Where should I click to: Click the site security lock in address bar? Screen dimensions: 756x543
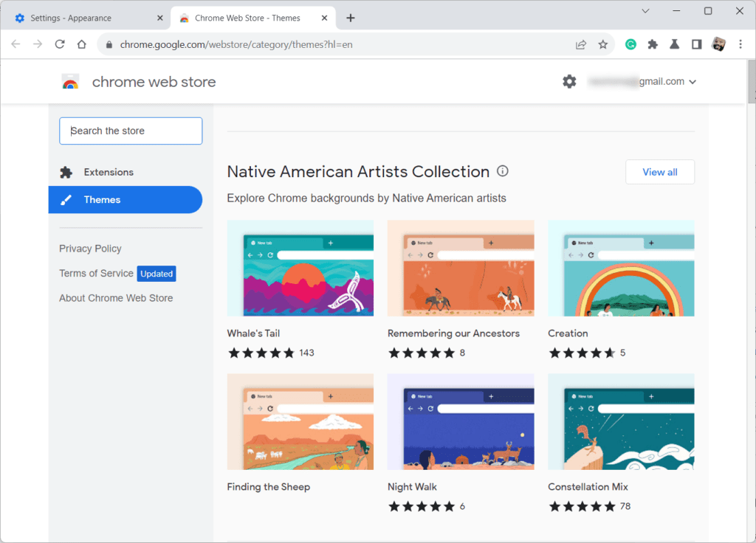(109, 44)
